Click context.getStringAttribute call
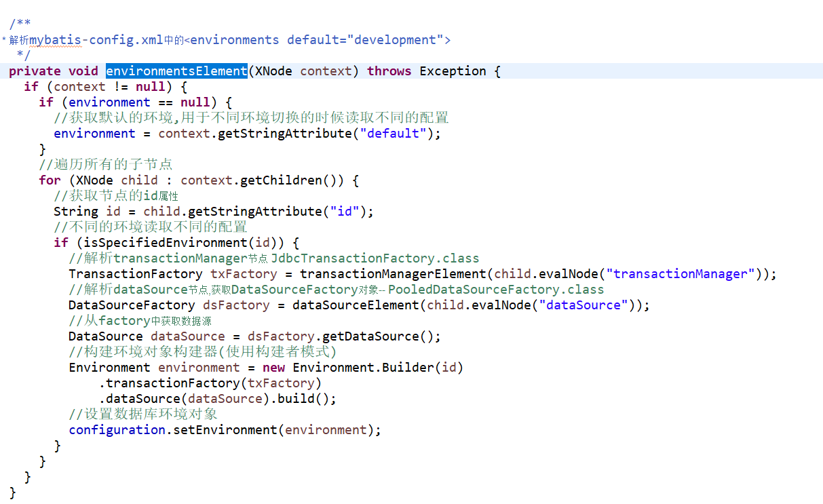Viewport: 823px width, 504px height. (300, 134)
